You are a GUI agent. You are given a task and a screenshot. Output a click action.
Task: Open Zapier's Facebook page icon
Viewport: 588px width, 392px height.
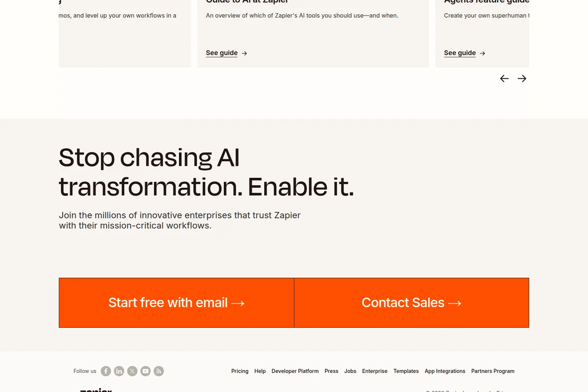tap(105, 371)
